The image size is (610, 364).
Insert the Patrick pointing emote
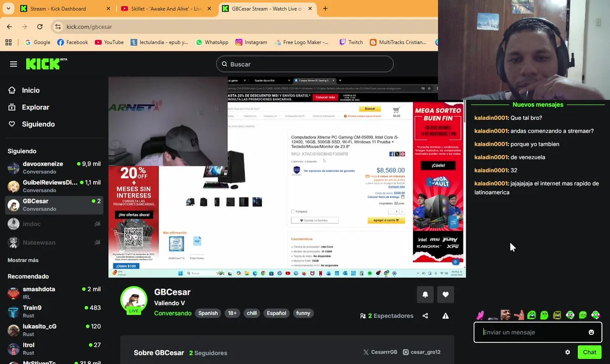pos(518,315)
